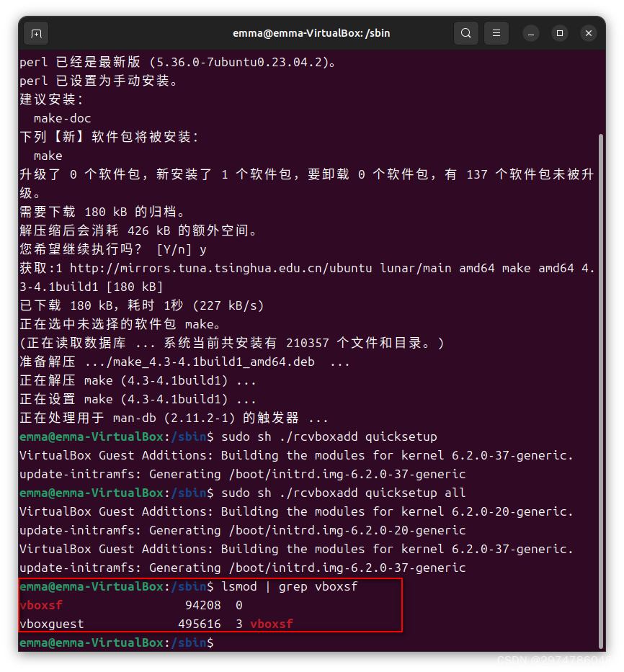The image size is (624, 672).
Task: Click the make_4.3-4.1build1_amd64.deb line
Action: click(x=184, y=362)
